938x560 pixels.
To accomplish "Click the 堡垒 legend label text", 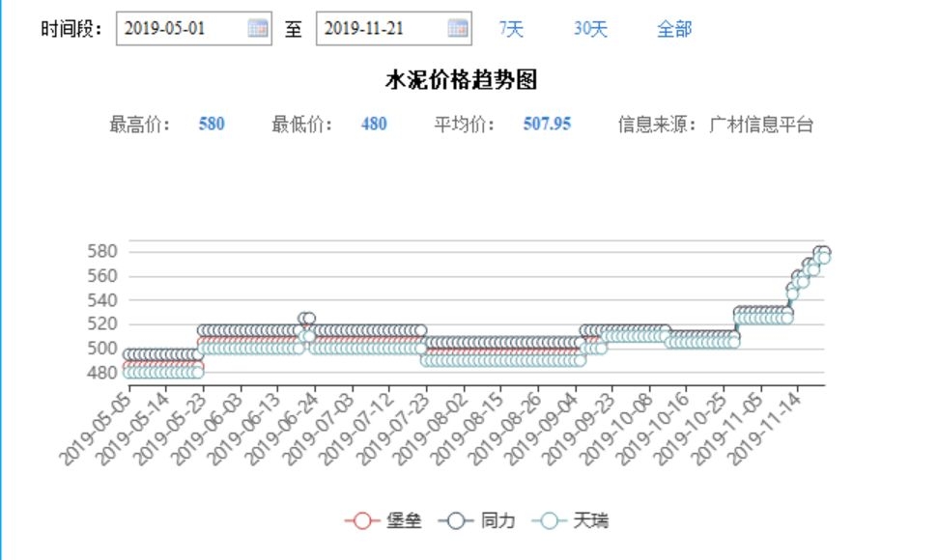I will point(404,521).
